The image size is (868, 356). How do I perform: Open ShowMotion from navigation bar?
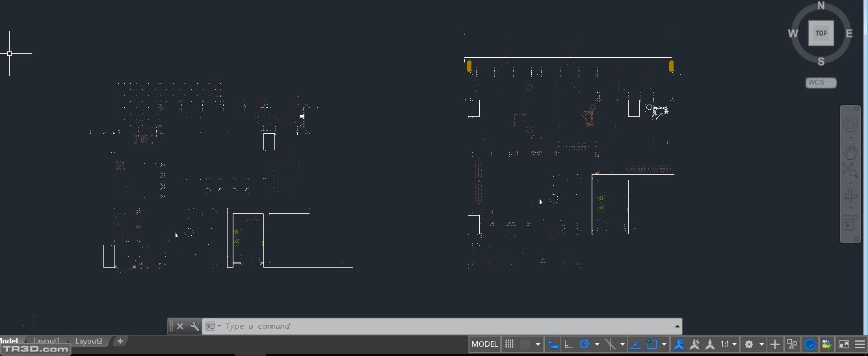click(x=849, y=223)
